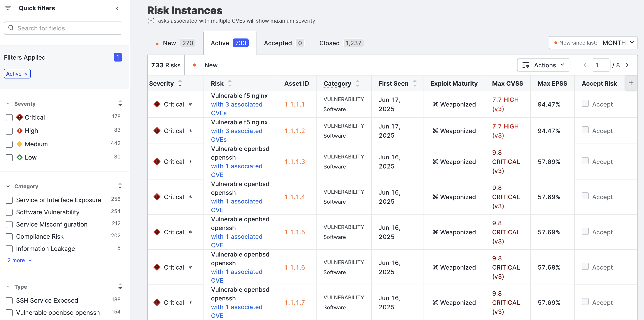Viewport: 644px width, 320px height.
Task: Enable Service or Interface Exposure filter
Action: tap(9, 200)
